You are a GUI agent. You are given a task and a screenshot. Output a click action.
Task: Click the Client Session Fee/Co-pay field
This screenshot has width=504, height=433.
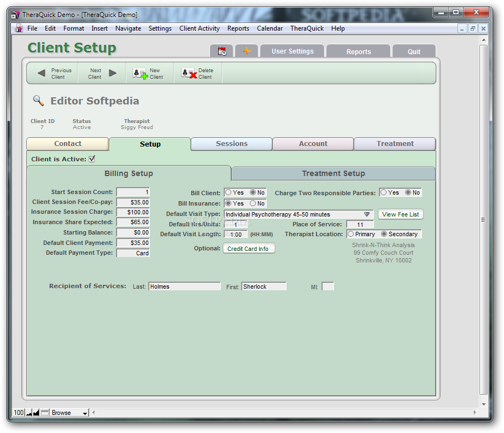pyautogui.click(x=133, y=202)
